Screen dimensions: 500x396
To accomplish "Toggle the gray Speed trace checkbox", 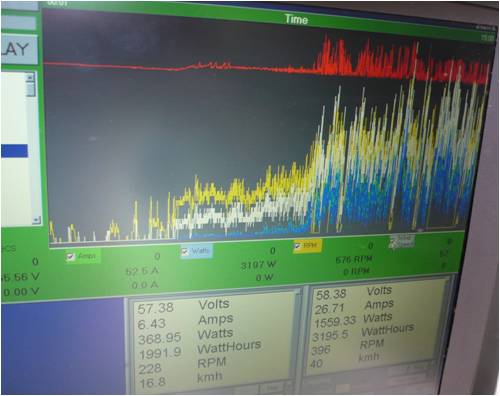I will point(393,241).
